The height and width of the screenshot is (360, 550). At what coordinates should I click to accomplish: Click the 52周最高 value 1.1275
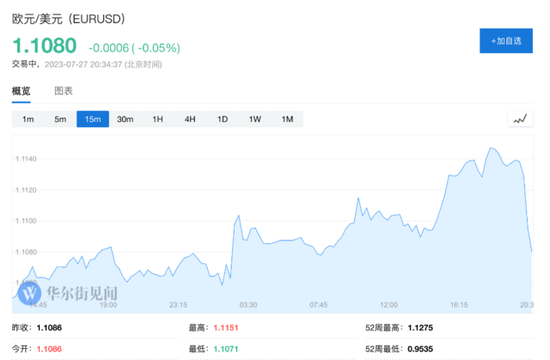coord(420,328)
